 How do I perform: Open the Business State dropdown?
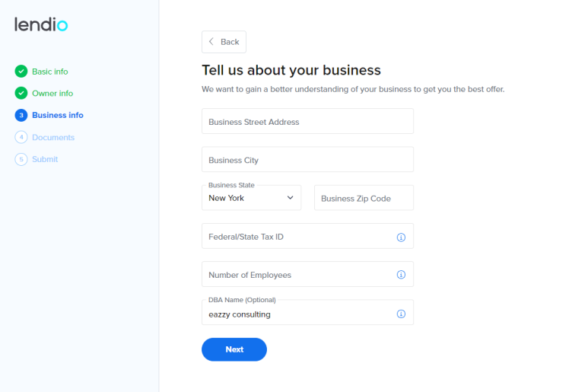click(x=251, y=198)
